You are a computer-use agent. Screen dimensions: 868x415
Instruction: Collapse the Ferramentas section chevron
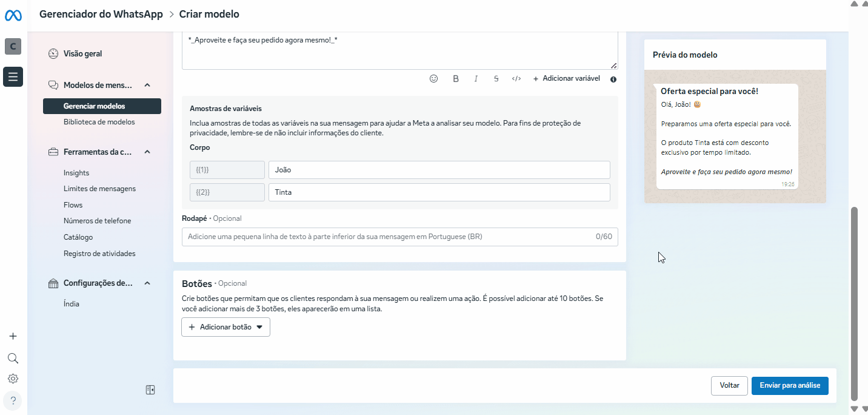tap(147, 152)
